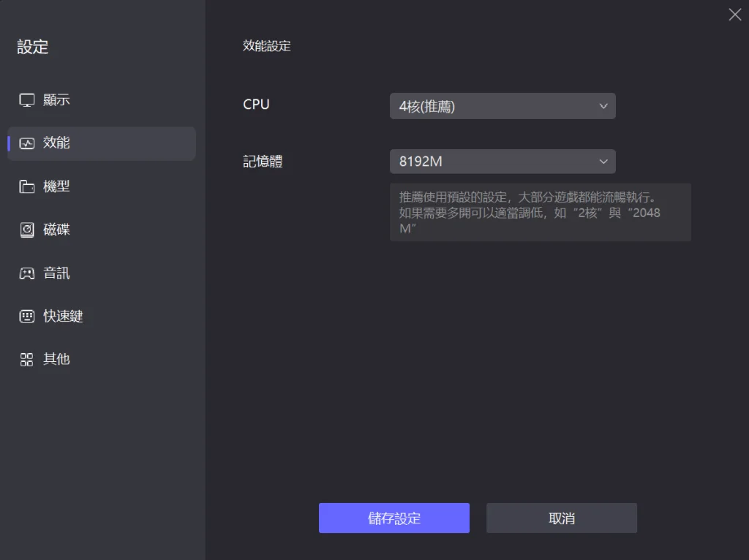Click the folder icon beside 機型
Image resolution: width=749 pixels, height=560 pixels.
[27, 186]
